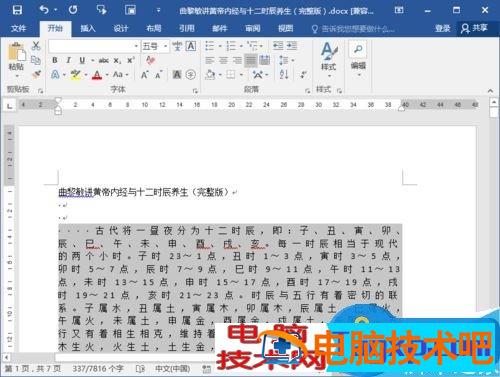The image size is (500, 377).
Task: Open the phonetic guide (拼音) tool
Action: (x=177, y=46)
